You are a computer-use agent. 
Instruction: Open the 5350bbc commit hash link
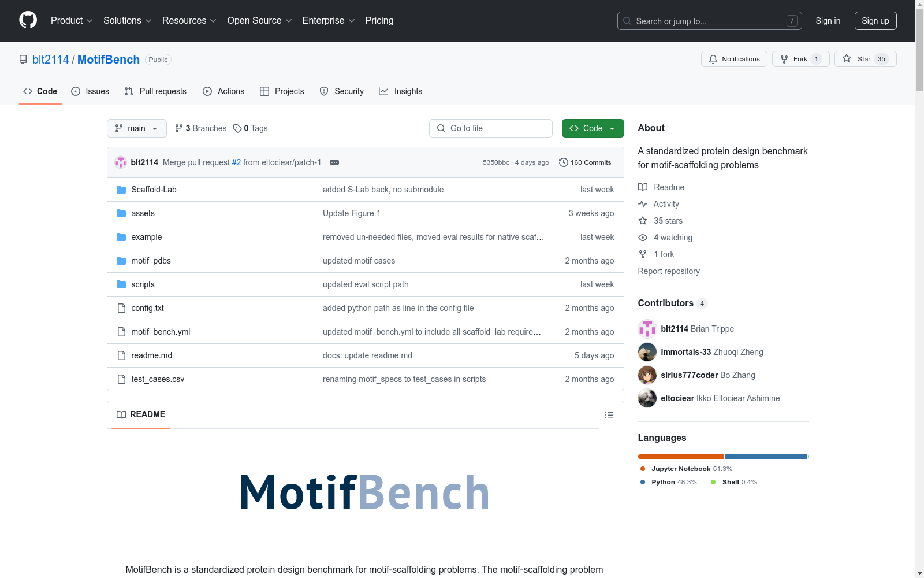pyautogui.click(x=496, y=162)
